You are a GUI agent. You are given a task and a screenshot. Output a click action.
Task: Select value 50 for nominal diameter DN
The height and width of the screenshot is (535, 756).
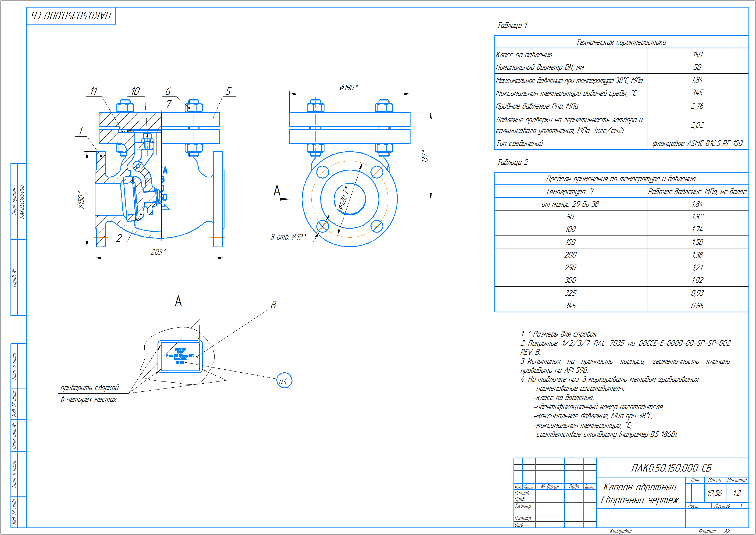(x=697, y=67)
